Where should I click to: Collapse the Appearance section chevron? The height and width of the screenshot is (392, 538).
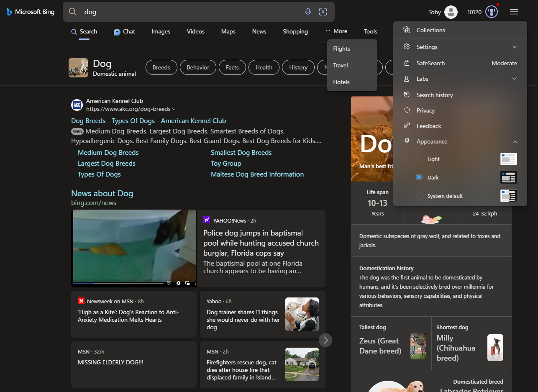515,141
